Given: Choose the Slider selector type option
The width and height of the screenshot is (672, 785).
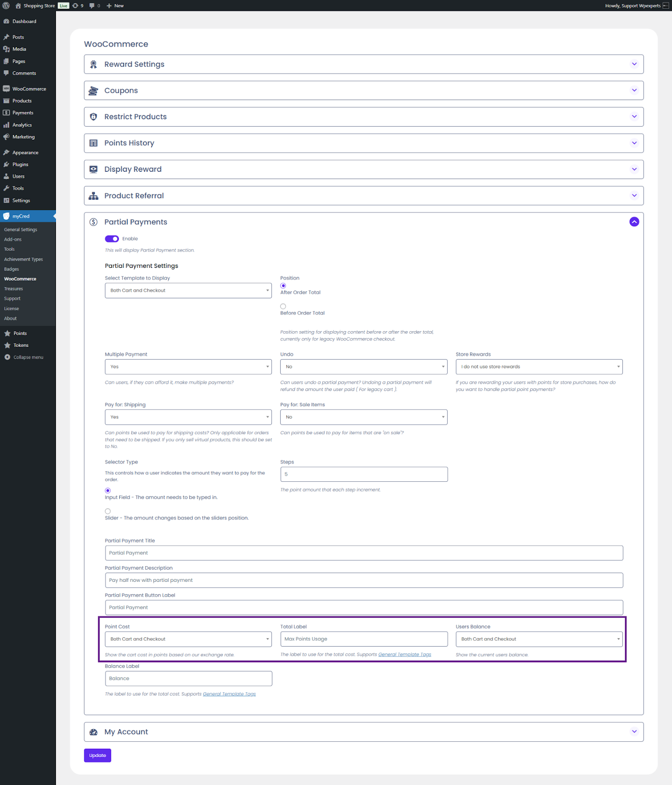Looking at the screenshot, I should pos(108,511).
